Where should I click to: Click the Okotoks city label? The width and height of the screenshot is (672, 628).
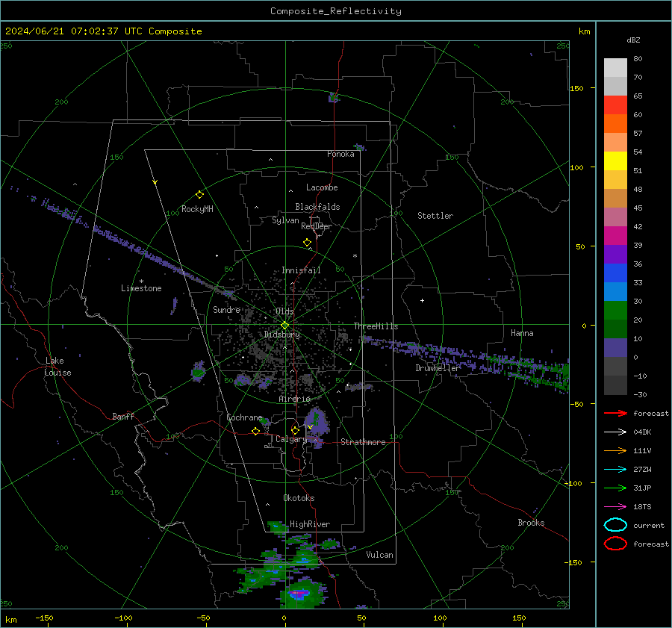click(299, 498)
